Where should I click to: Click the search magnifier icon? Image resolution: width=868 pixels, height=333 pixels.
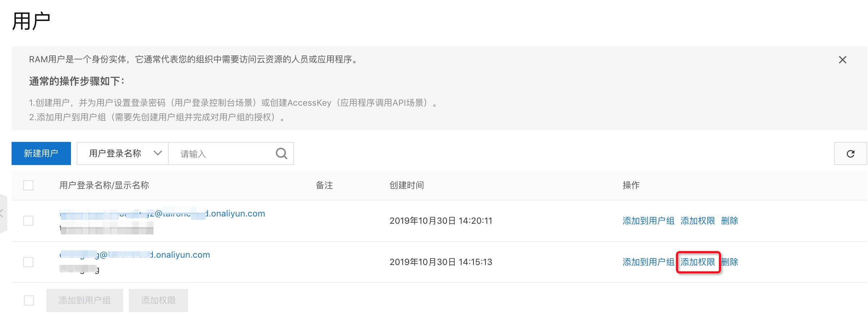click(281, 153)
